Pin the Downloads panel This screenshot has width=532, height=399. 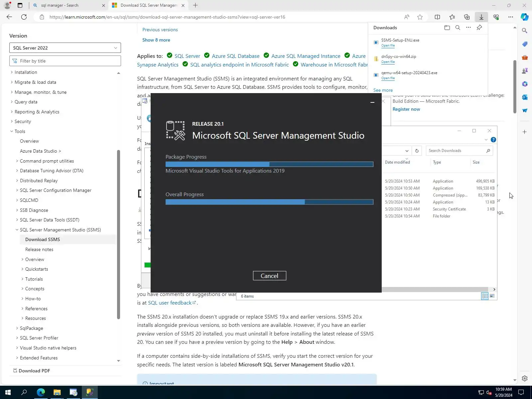point(479,28)
